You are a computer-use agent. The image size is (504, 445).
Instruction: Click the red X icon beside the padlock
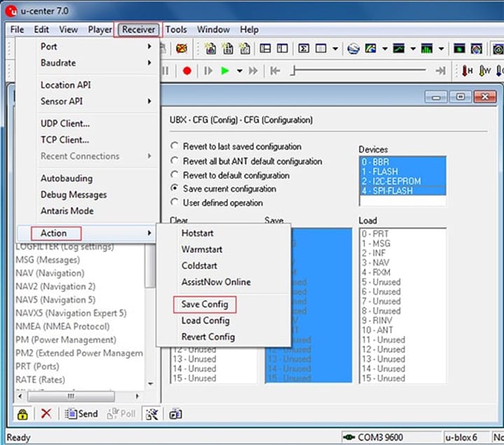46,414
